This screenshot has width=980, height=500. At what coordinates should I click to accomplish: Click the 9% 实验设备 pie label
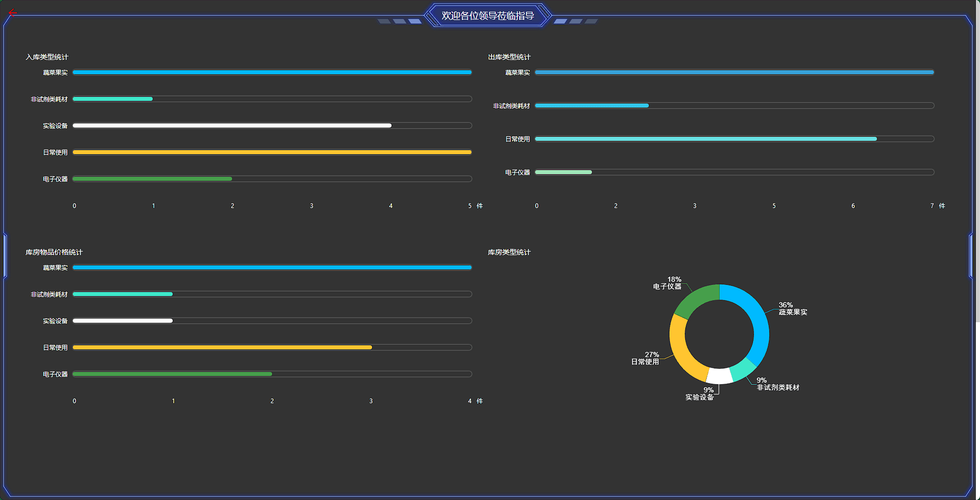point(700,393)
